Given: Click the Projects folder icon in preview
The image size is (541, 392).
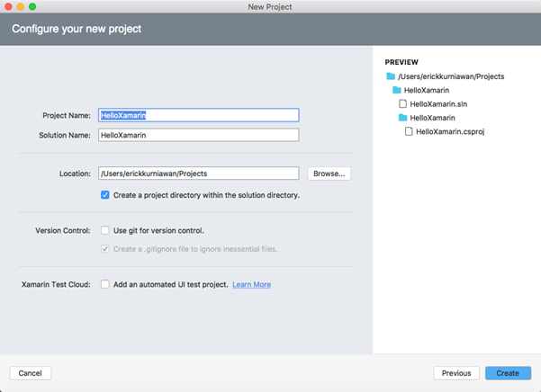Looking at the screenshot, I should [391, 76].
